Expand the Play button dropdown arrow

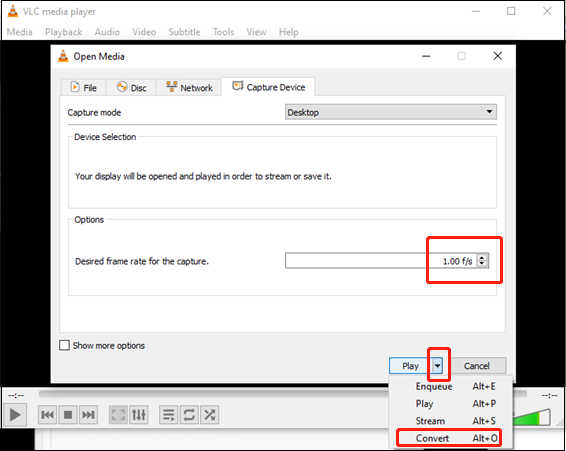tap(437, 366)
